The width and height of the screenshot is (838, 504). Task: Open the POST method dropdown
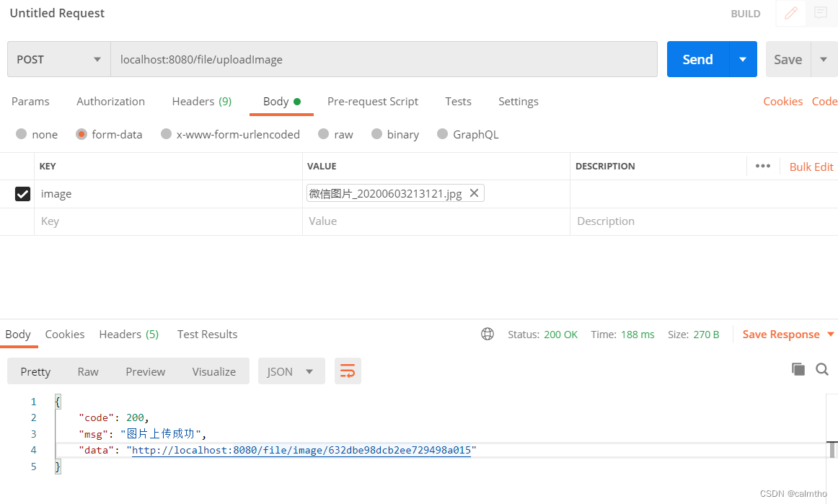click(59, 59)
